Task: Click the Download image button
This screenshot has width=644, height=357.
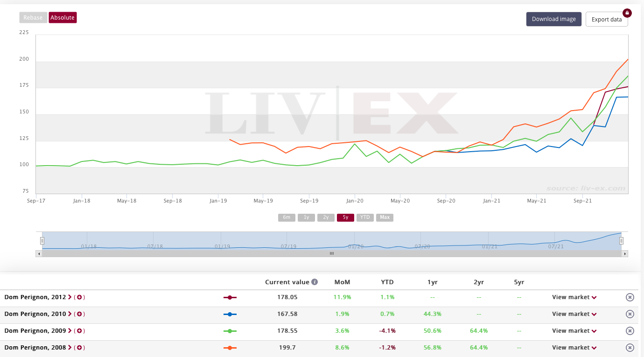Action: click(554, 19)
